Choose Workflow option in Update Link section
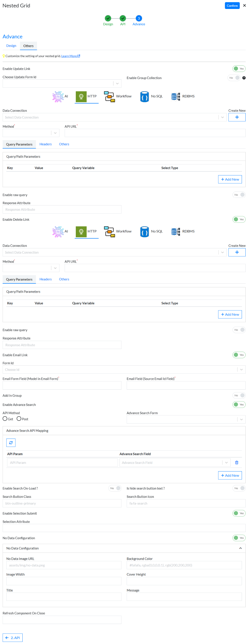248x644 pixels. point(118,96)
